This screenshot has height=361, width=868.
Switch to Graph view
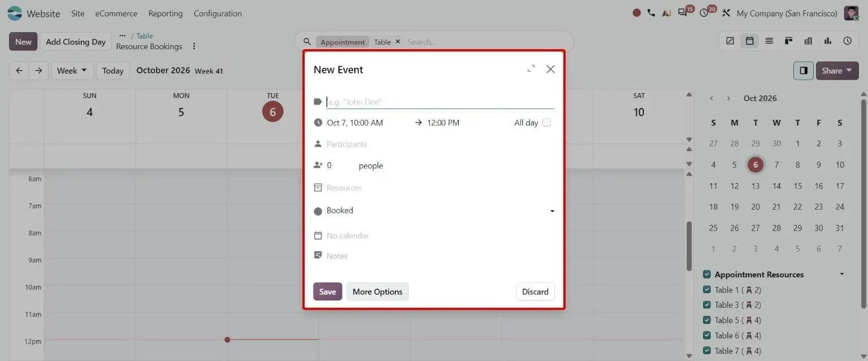coord(828,41)
